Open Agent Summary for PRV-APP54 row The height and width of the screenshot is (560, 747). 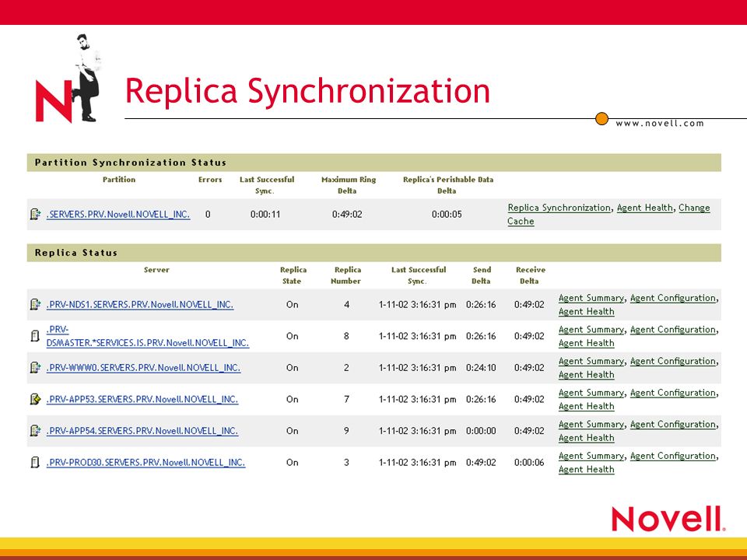591,425
